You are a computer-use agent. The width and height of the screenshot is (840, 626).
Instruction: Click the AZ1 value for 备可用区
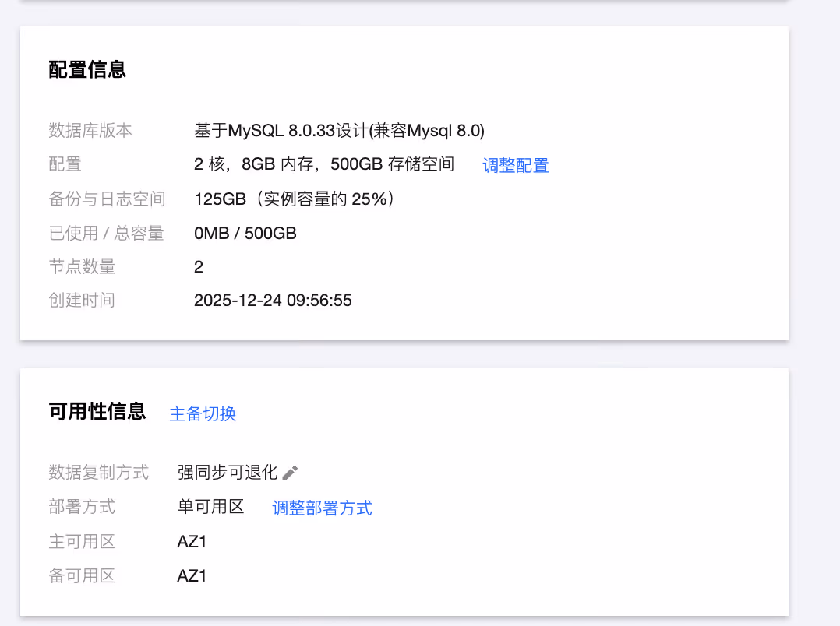pos(192,575)
